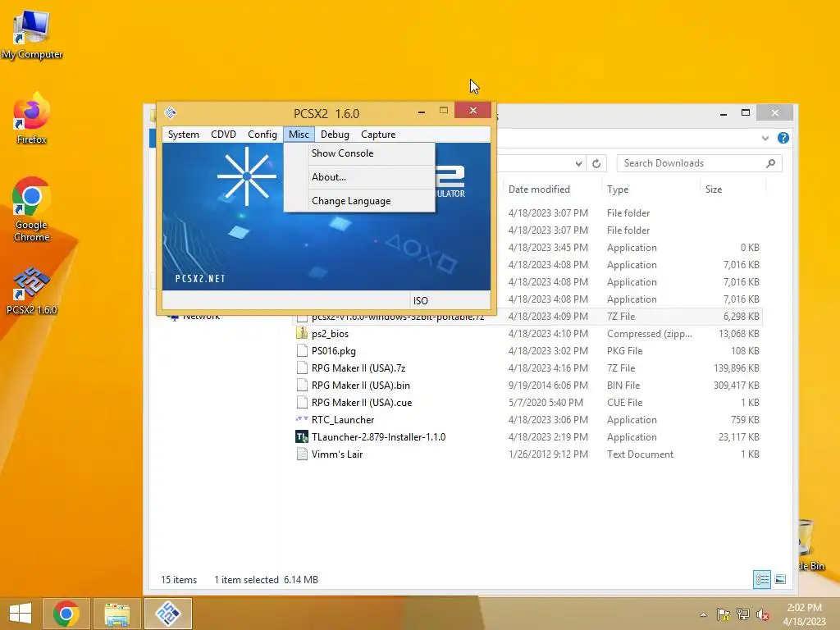The width and height of the screenshot is (840, 630).
Task: Select the RPG Maker II (USA).bin file
Action: point(361,386)
